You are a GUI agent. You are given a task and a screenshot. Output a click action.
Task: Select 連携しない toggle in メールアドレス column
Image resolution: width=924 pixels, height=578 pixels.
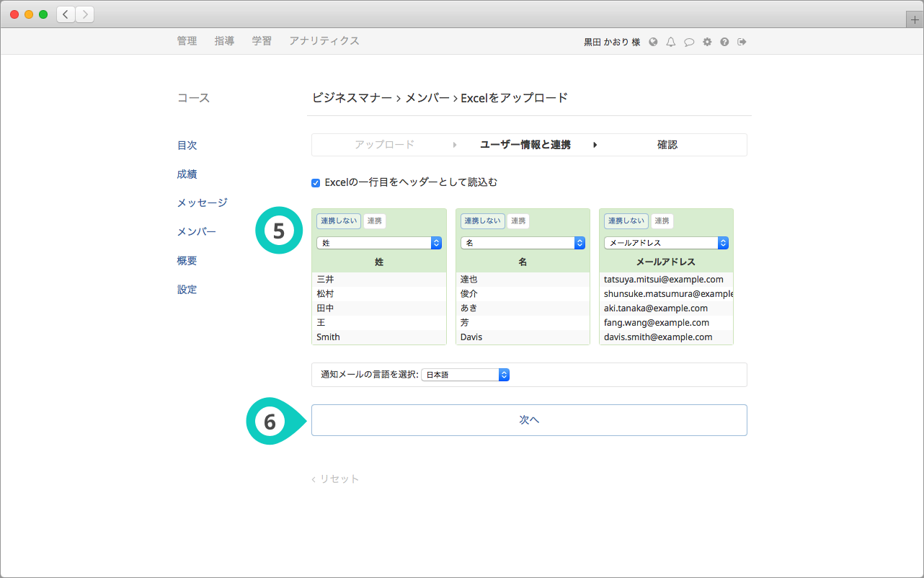pyautogui.click(x=626, y=221)
